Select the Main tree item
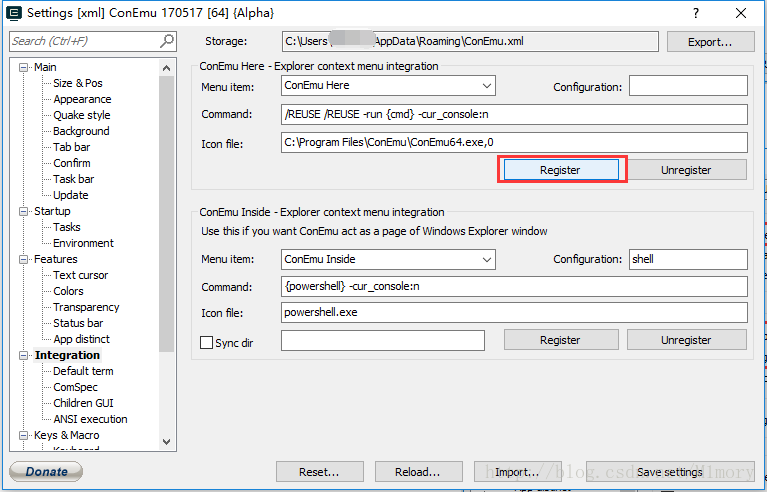 (x=45, y=67)
